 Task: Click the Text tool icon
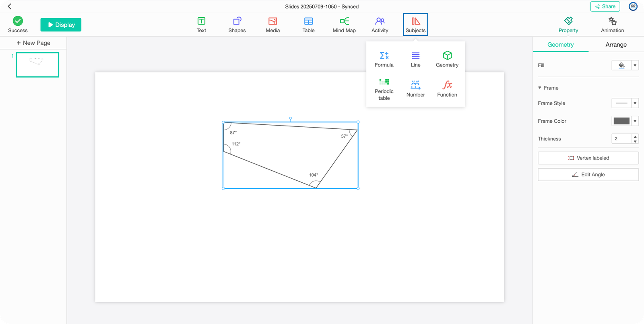point(201,21)
